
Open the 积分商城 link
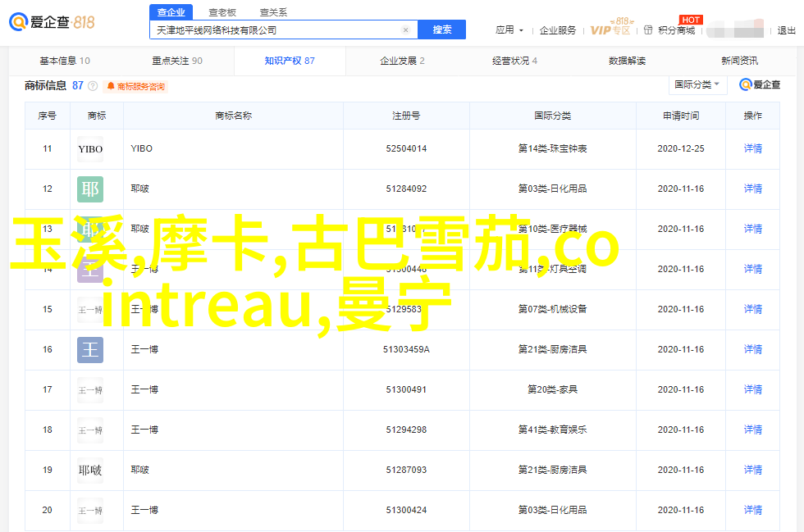[677, 30]
